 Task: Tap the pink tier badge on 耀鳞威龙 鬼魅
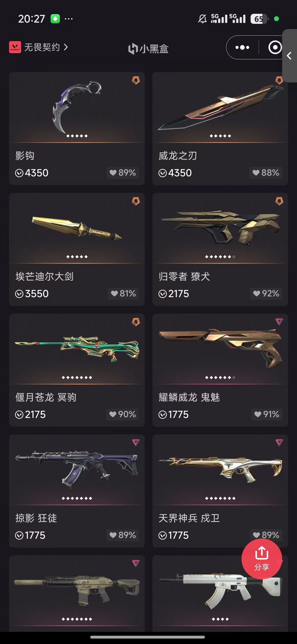[279, 322]
